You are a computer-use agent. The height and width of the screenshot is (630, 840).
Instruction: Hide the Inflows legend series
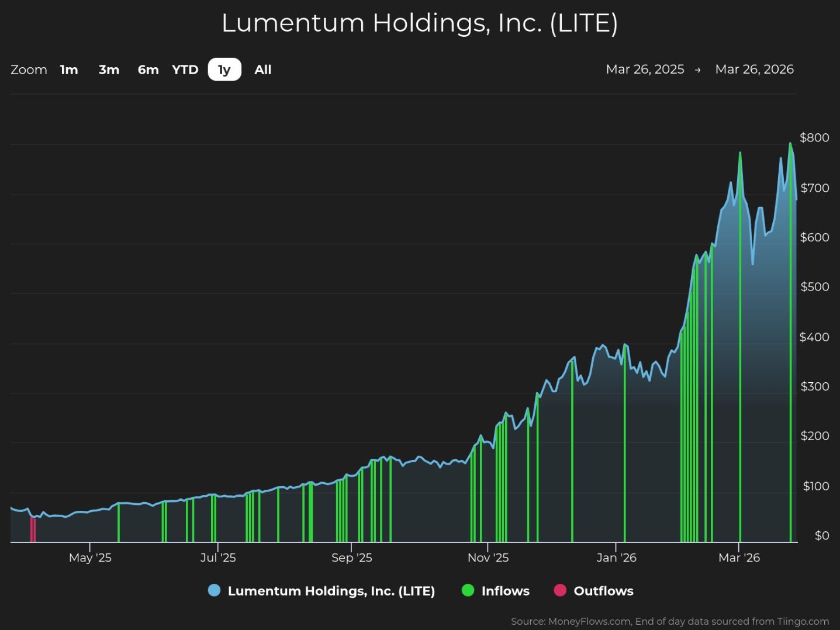click(506, 591)
